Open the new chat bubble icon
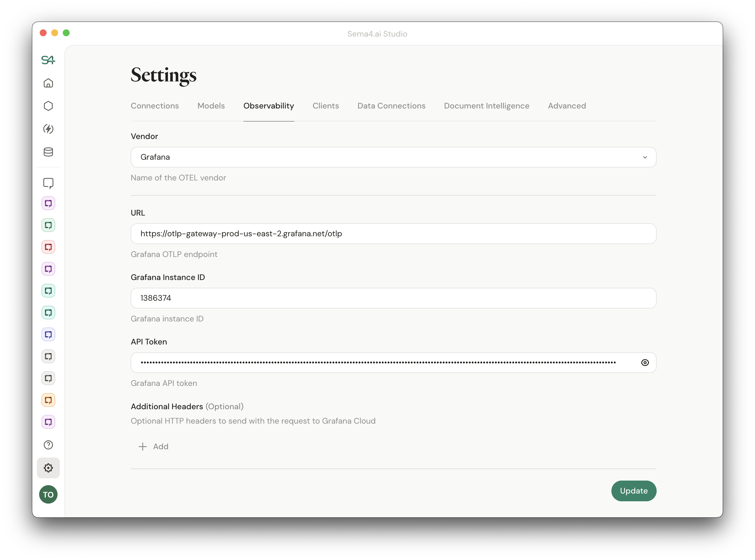Screen dimensions: 755x560 click(x=48, y=183)
